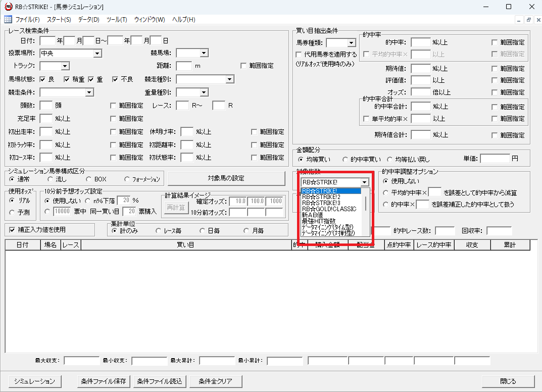Select the フォーメーション radio option

(127, 179)
